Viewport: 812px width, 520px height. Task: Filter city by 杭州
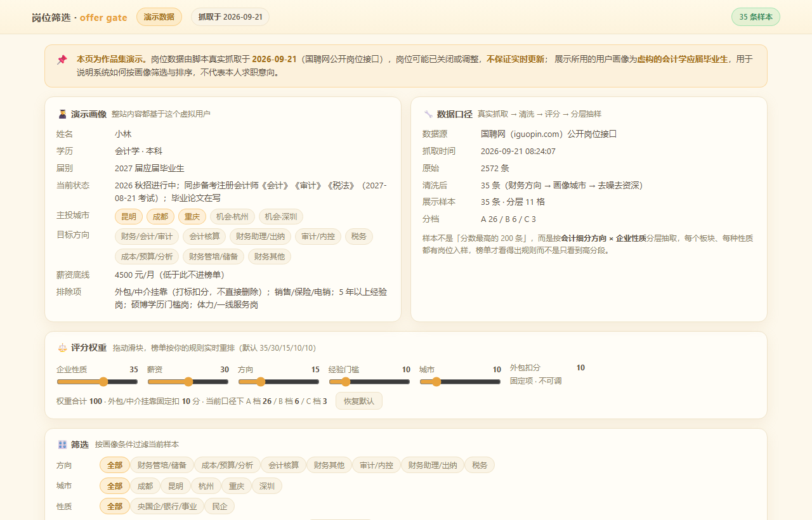click(206, 486)
